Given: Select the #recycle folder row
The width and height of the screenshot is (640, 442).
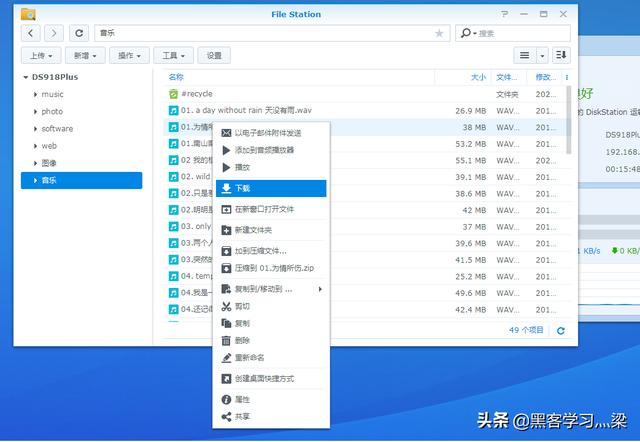Looking at the screenshot, I should click(x=365, y=94).
